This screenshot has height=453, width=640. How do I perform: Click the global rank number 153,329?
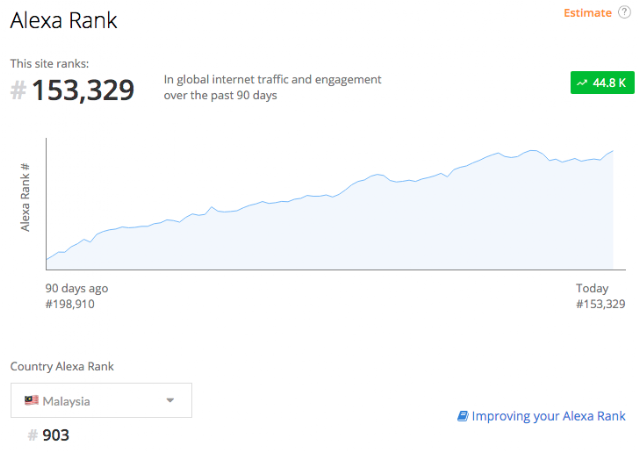coord(83,90)
